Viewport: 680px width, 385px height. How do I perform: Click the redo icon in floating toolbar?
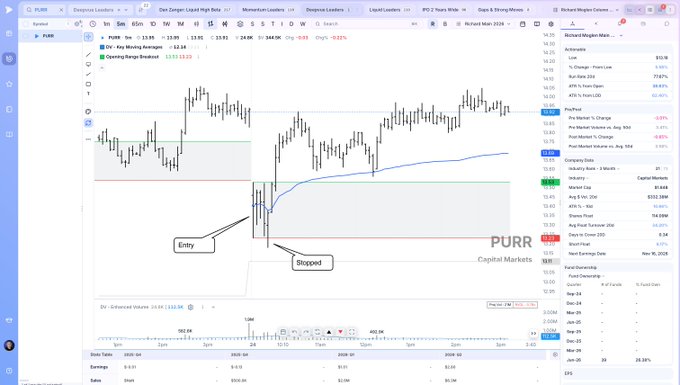point(306,332)
